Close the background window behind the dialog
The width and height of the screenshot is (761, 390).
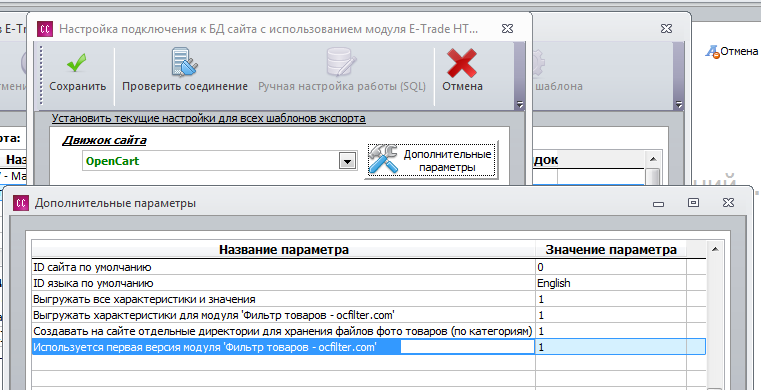coord(666,29)
